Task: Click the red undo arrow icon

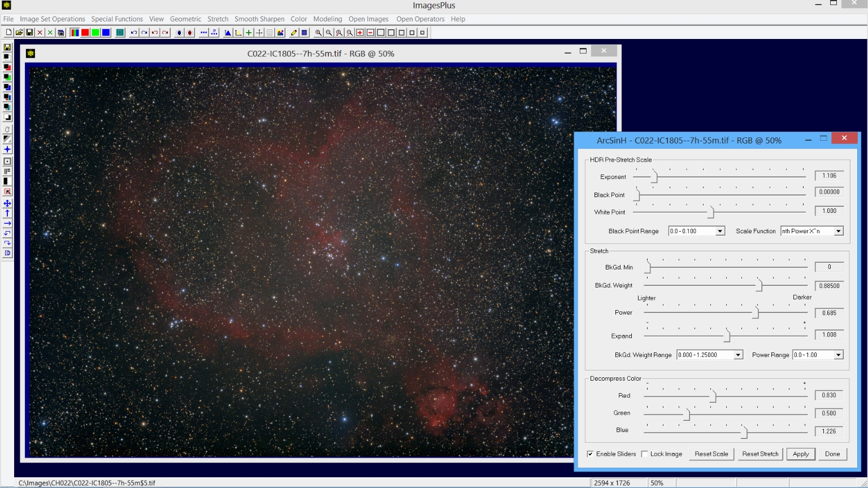Action: (x=155, y=33)
